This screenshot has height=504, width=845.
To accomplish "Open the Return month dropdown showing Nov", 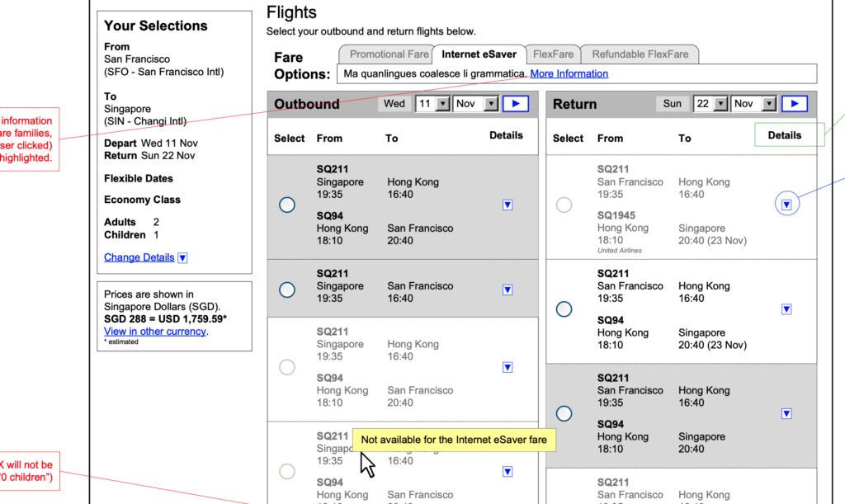I will pyautogui.click(x=754, y=103).
